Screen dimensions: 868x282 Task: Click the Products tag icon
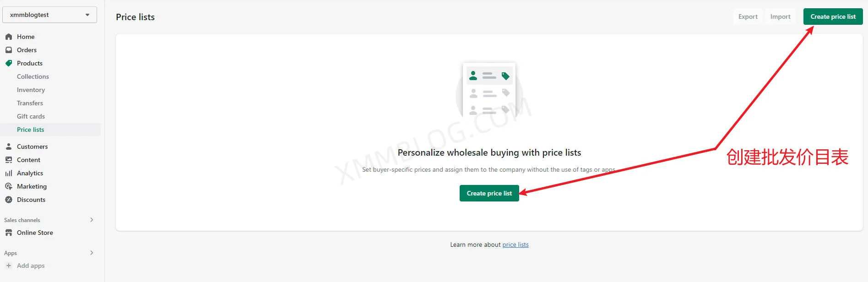click(9, 63)
